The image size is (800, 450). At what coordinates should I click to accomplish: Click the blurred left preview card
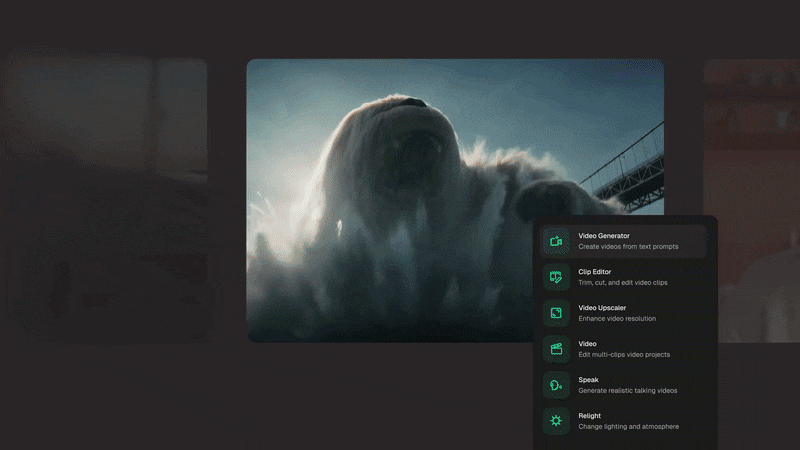coord(105,201)
